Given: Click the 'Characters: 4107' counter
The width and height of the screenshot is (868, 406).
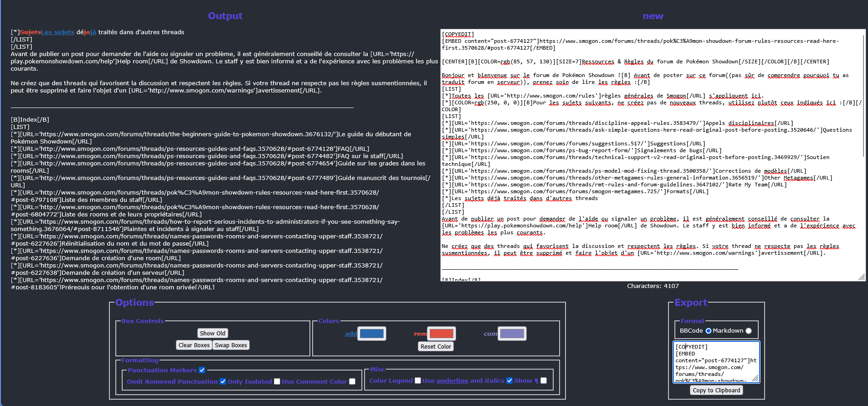Looking at the screenshot, I should click(x=653, y=286).
